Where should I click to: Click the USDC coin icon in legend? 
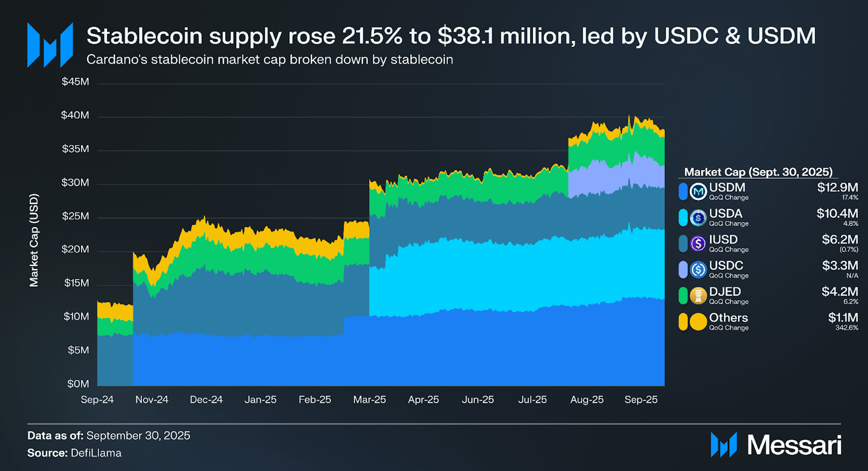click(x=698, y=270)
